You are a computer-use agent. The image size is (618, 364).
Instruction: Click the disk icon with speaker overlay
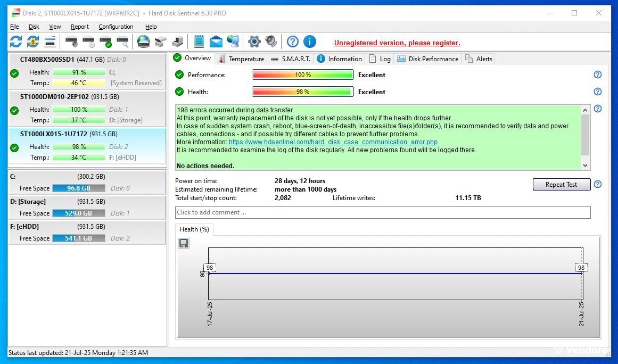(71, 42)
